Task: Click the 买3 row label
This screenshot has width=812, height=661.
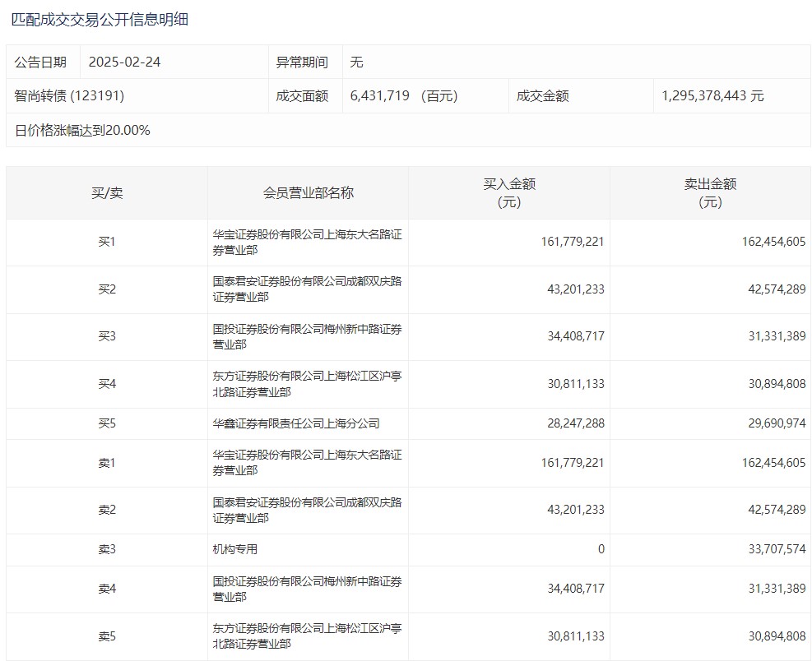Action: coord(107,337)
